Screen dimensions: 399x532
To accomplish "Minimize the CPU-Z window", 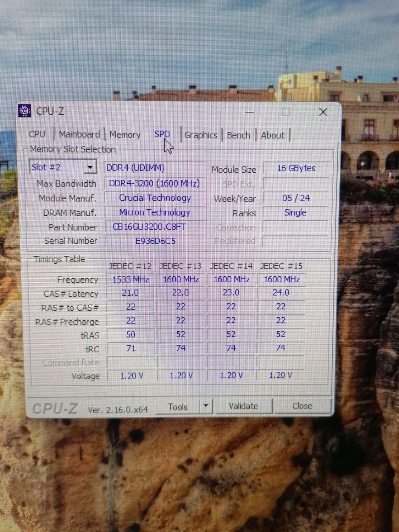I will [250, 112].
